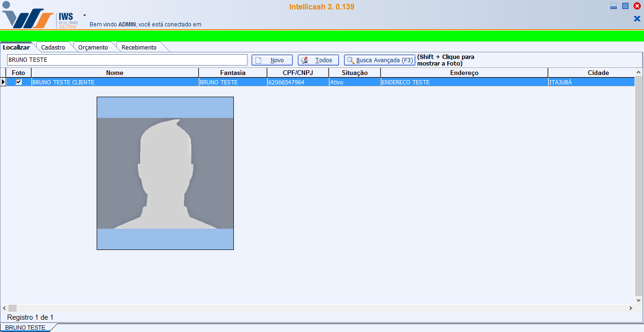
Task: Select the BRUNO TESTE bottom tab
Action: pos(25,327)
